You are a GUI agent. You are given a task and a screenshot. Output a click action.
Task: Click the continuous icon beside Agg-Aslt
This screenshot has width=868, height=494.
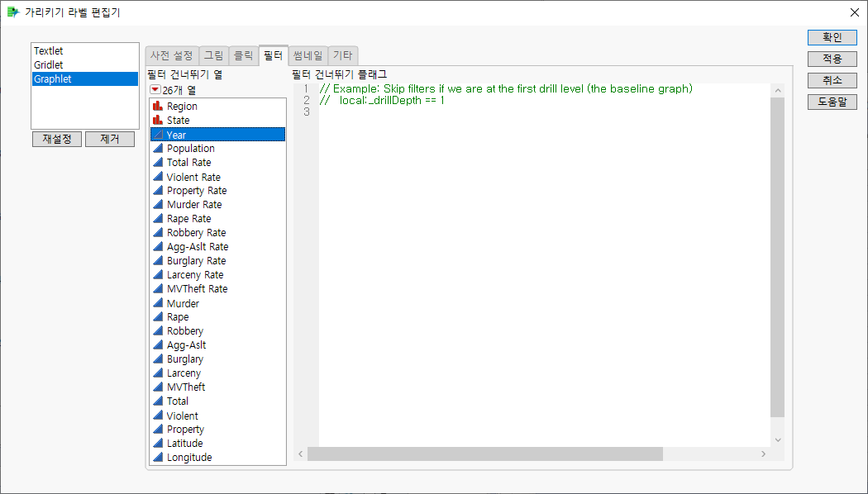pos(158,344)
